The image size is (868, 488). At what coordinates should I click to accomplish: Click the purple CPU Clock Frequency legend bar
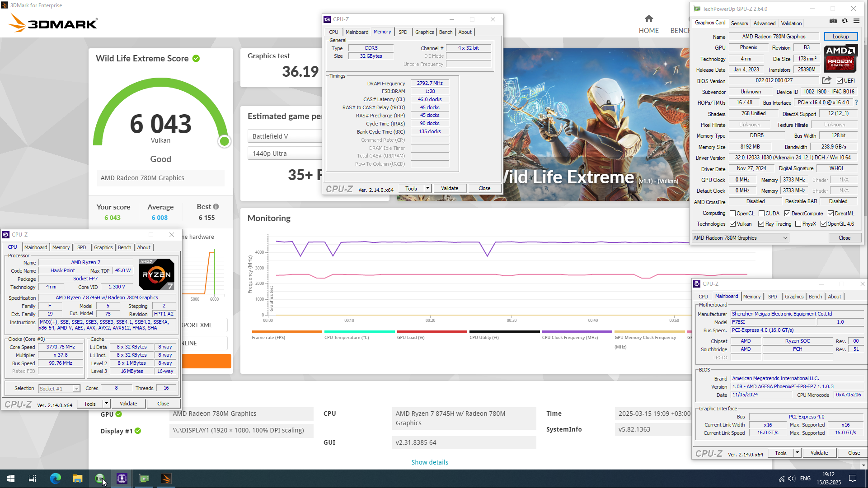[577, 331]
